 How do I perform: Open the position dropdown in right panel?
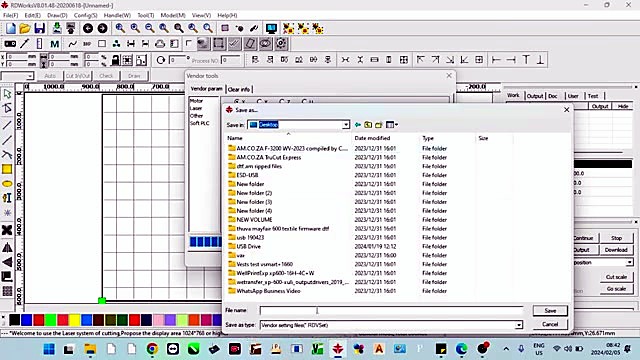click(x=629, y=262)
